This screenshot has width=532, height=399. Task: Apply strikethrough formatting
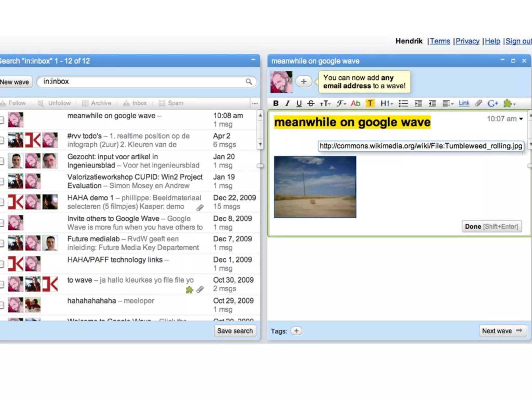coord(311,103)
